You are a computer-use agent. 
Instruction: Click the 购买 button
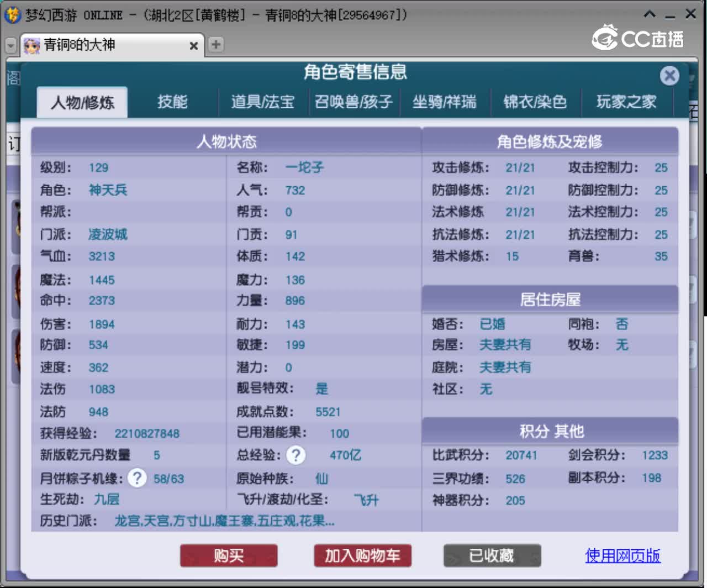[x=229, y=556]
